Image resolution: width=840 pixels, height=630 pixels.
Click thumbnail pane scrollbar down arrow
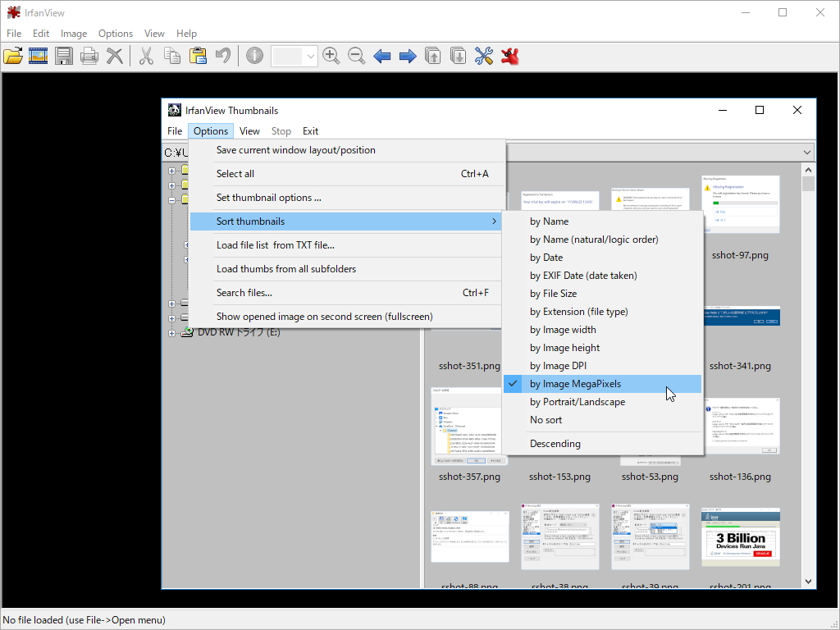(808, 582)
